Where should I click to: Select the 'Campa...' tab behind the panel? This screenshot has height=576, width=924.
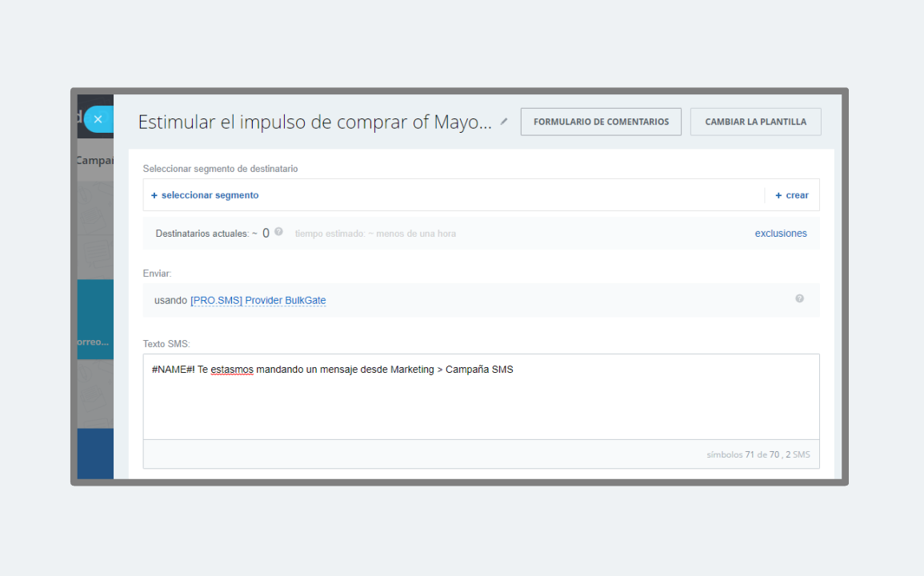94,160
